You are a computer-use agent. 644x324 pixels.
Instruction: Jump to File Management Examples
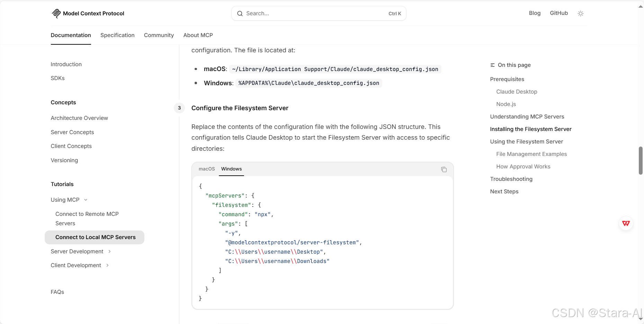pyautogui.click(x=531, y=154)
